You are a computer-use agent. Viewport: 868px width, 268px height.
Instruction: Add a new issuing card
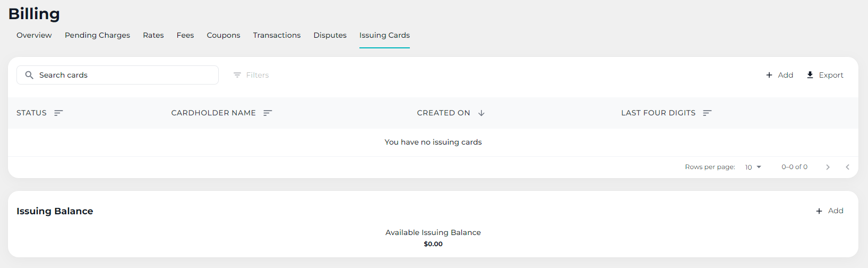pyautogui.click(x=779, y=75)
